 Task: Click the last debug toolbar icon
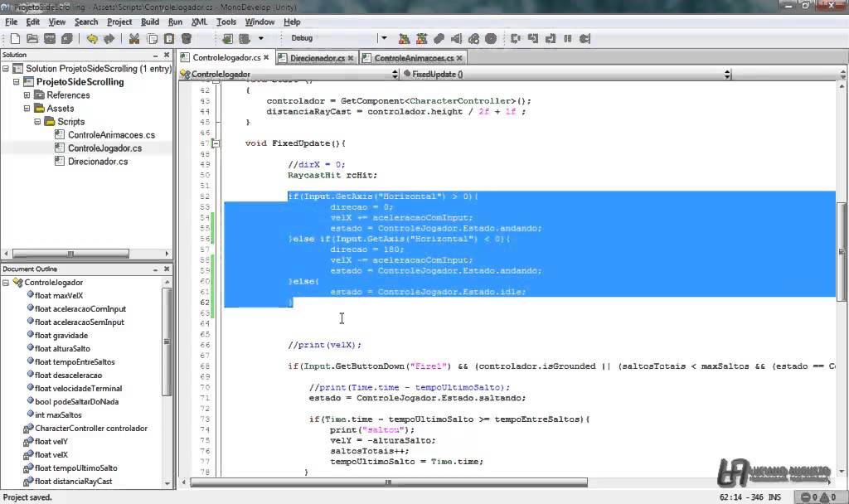(585, 38)
